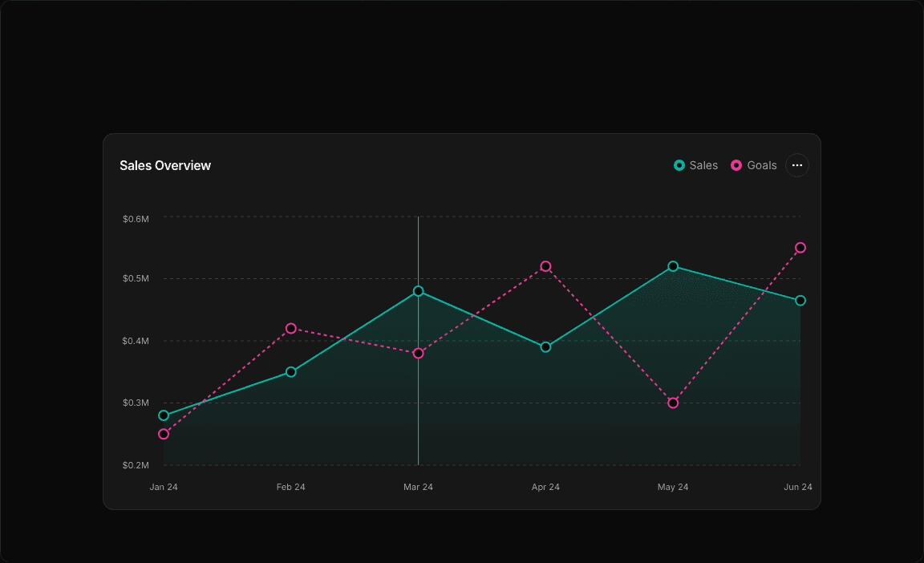Click the teal Sales legend marker
The width and height of the screenshot is (924, 563).
point(679,165)
